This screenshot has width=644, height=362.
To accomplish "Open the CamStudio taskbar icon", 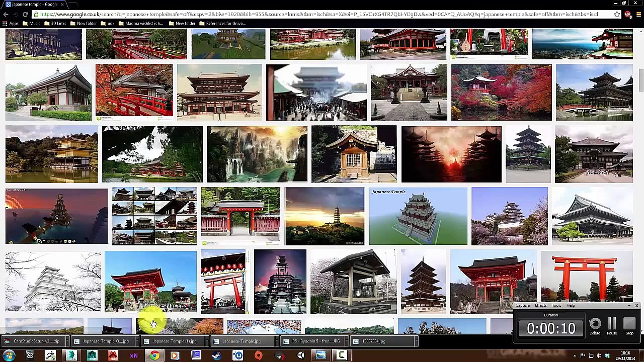I will pos(342,355).
